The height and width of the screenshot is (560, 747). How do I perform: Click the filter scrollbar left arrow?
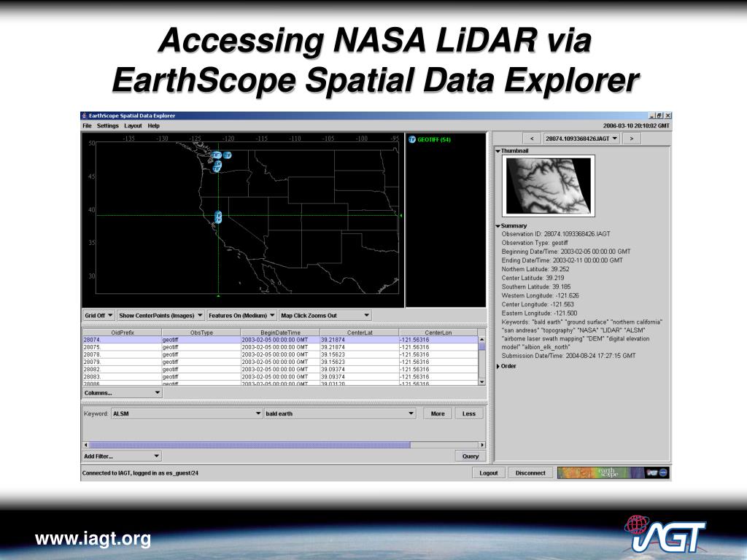pos(86,445)
